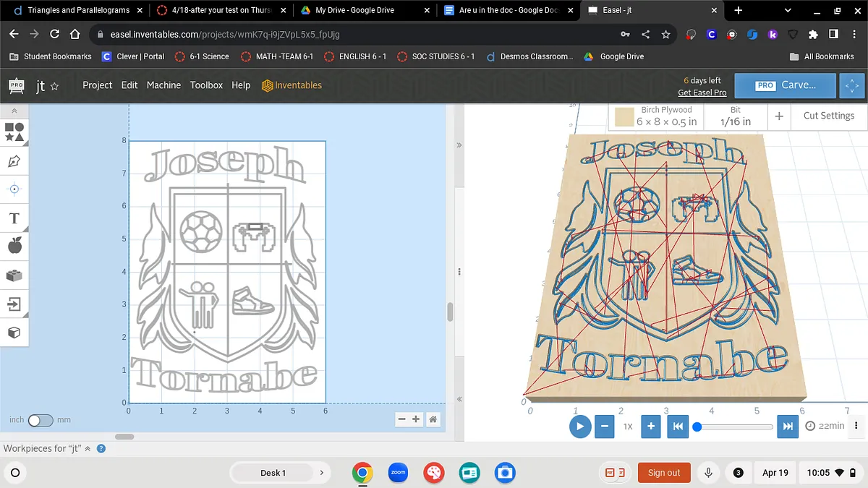
Task: Star the jt project as favorite
Action: pos(55,86)
